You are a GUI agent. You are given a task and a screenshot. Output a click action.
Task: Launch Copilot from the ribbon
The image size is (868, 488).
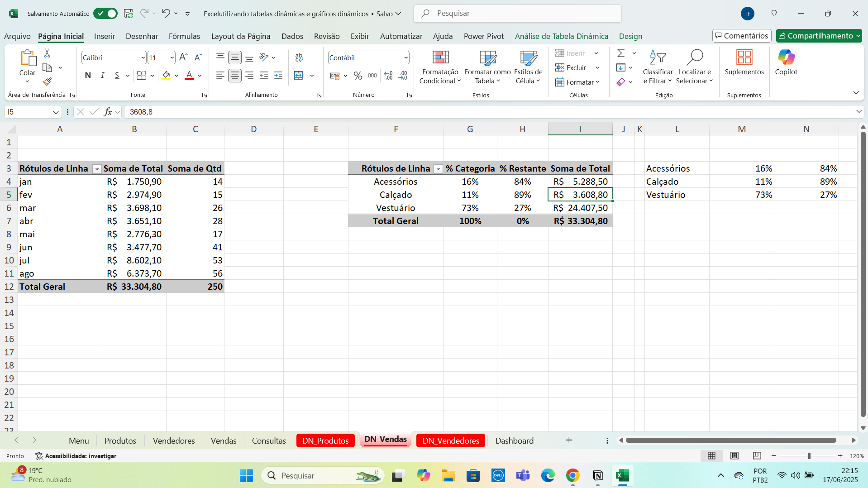(786, 62)
